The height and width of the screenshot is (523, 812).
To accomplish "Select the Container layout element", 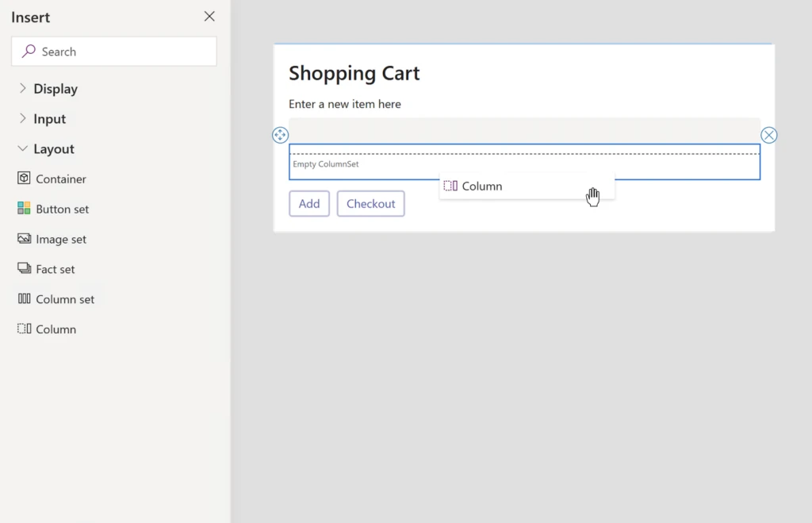I will 59,179.
